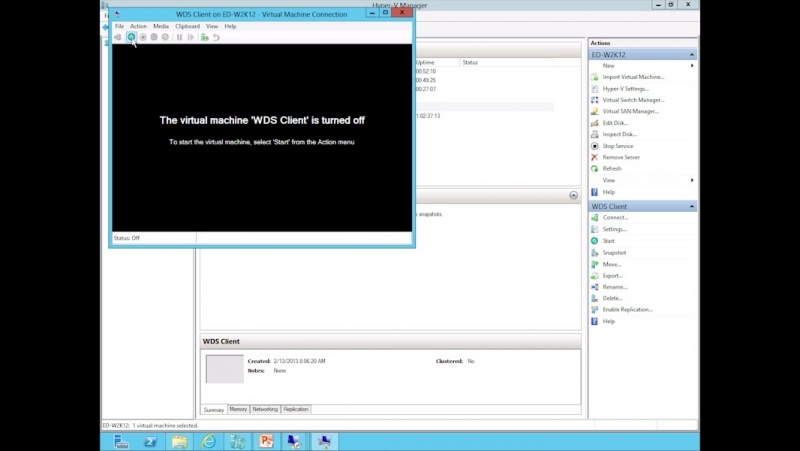Click the WDS Client VM thumbnail preview
This screenshot has width=800, height=451.
(224, 369)
